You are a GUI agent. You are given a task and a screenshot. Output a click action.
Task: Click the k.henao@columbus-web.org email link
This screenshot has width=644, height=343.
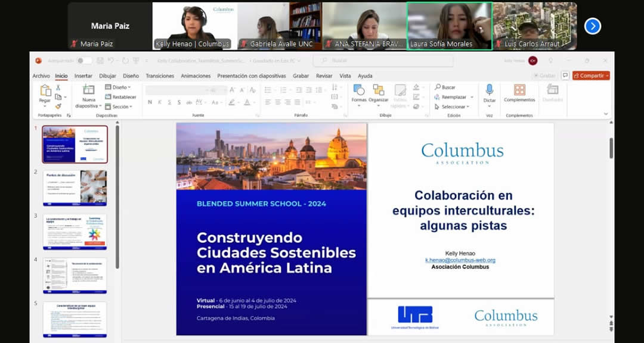[460, 260]
